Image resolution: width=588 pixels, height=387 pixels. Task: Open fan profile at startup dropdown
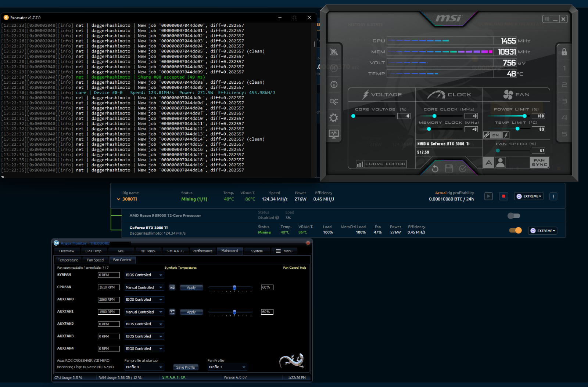pyautogui.click(x=144, y=367)
